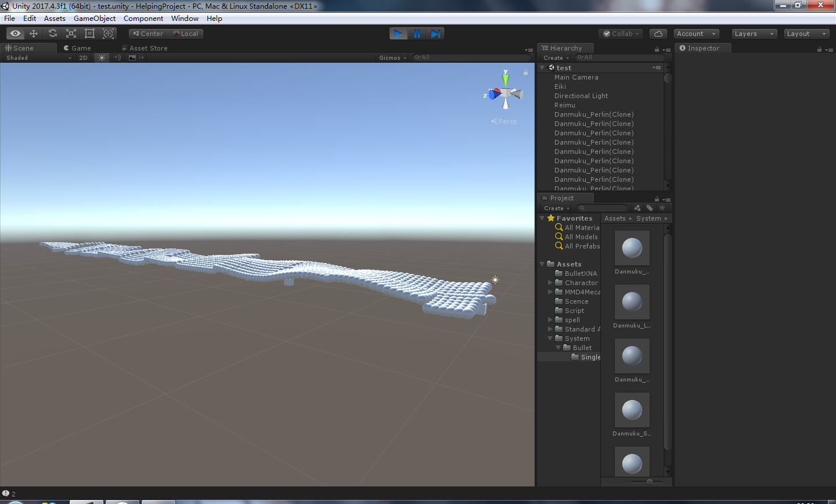Screen dimensions: 836x504
Task: Toggle scene lighting sun icon
Action: click(x=102, y=57)
